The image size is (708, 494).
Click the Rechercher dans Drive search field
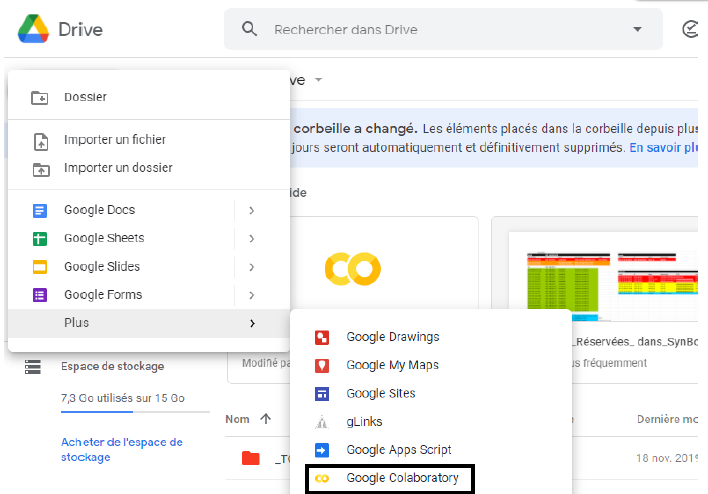(x=440, y=29)
